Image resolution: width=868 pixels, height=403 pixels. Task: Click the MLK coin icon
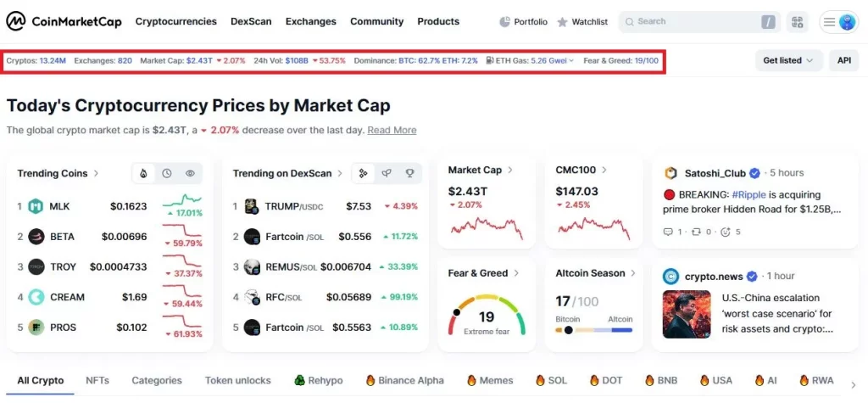[36, 206]
